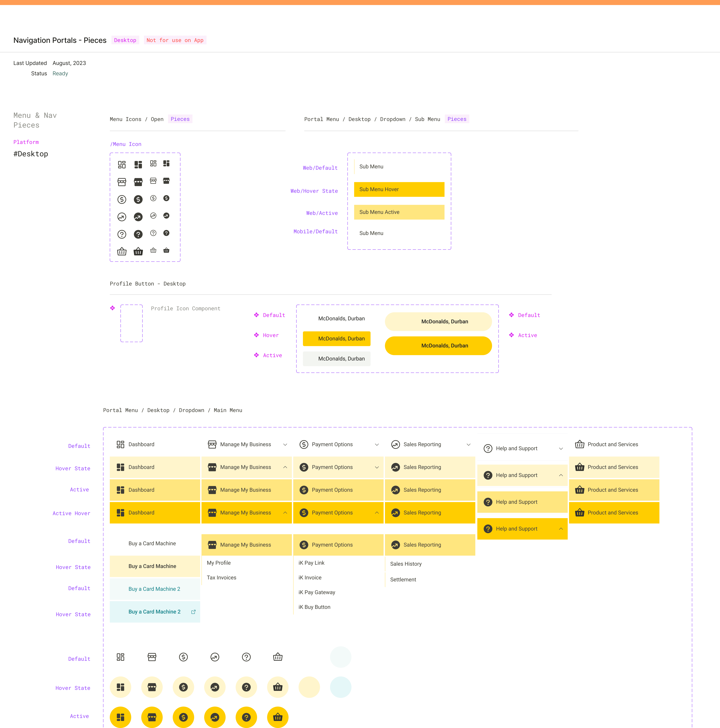
Task: Open the Sales History submenu item
Action: (x=406, y=564)
